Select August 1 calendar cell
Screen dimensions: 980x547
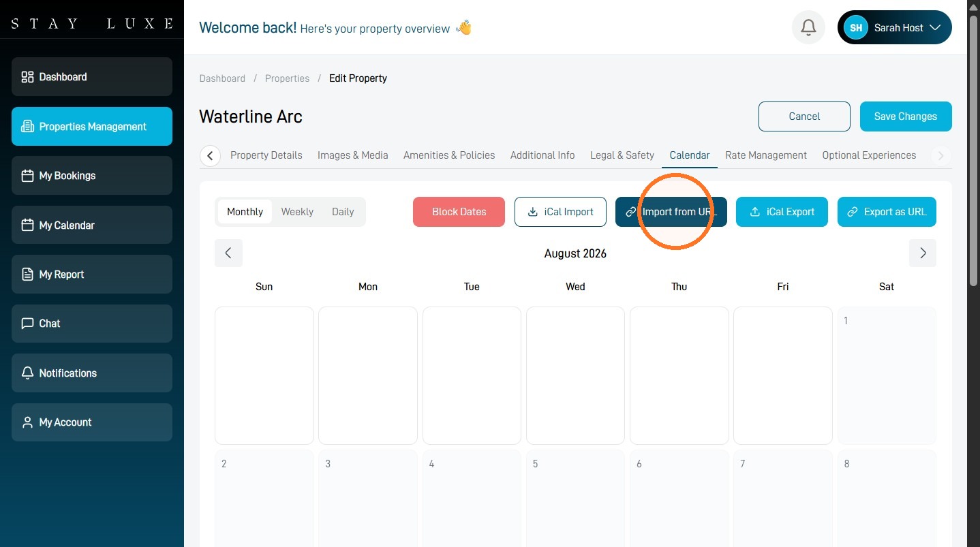[887, 375]
